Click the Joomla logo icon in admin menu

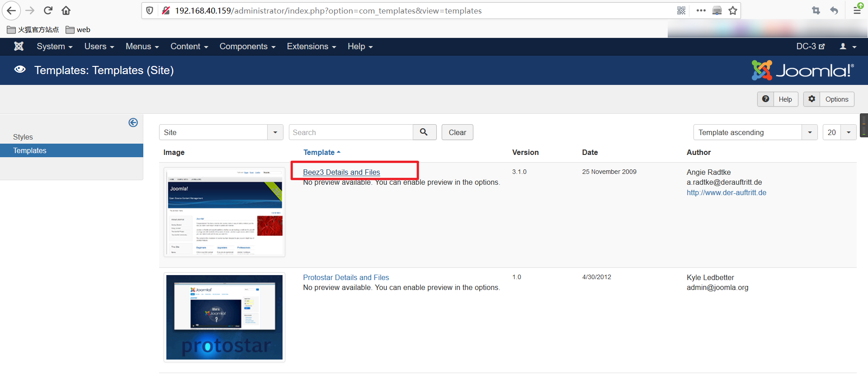[19, 46]
